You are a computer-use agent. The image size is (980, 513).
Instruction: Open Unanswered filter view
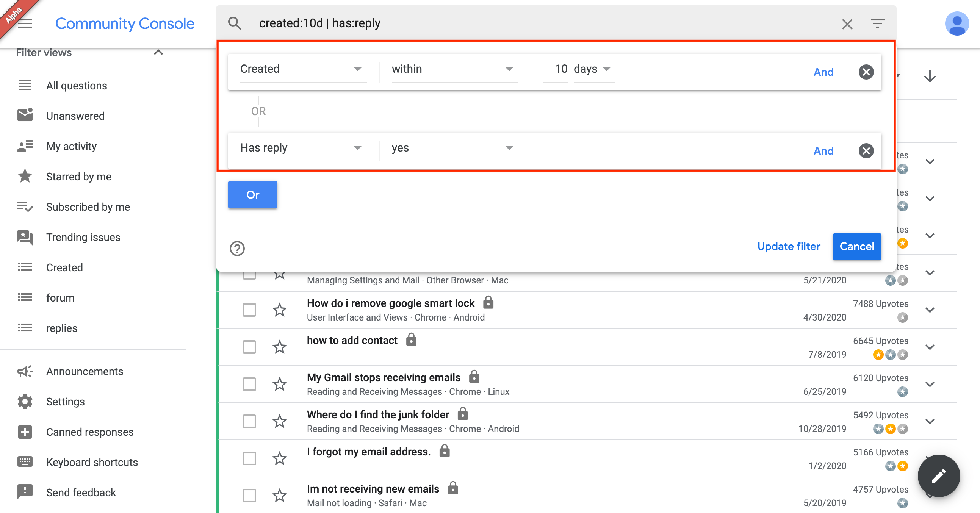(75, 116)
